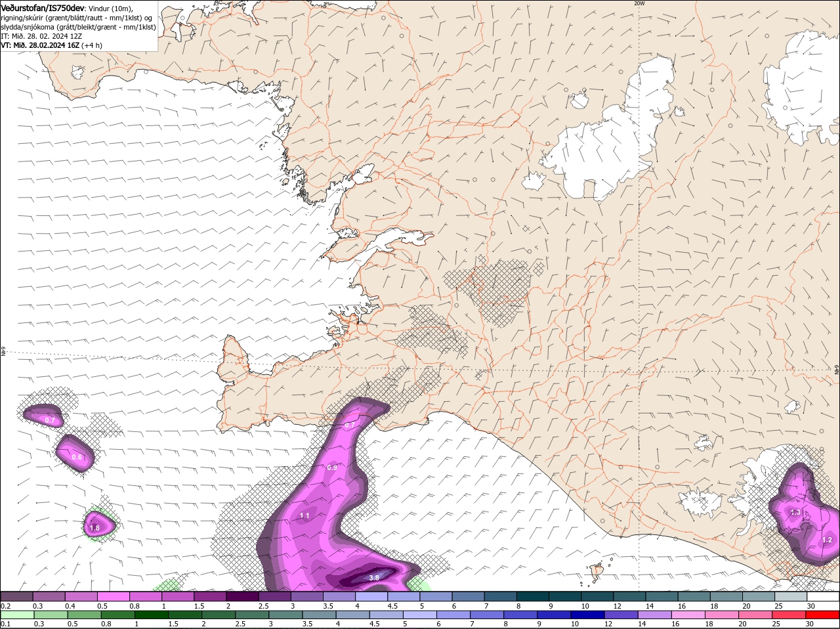This screenshot has width=840, height=629.
Task: Click the Veðurstofan/IS750dev title text
Action: click(x=42, y=7)
